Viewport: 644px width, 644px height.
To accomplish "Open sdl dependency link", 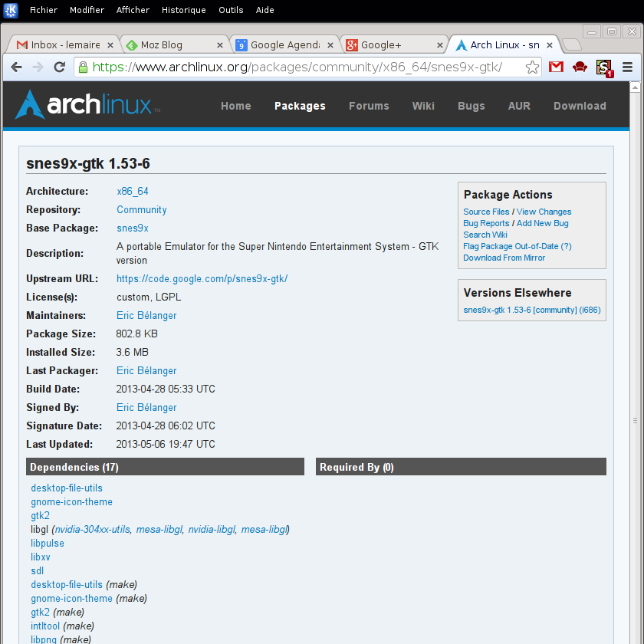I will pyautogui.click(x=37, y=571).
